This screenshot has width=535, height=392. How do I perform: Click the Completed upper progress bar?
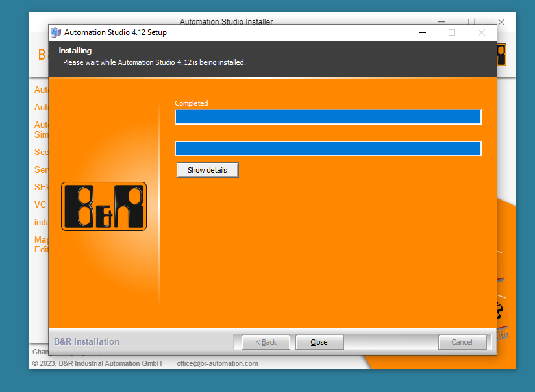329,117
